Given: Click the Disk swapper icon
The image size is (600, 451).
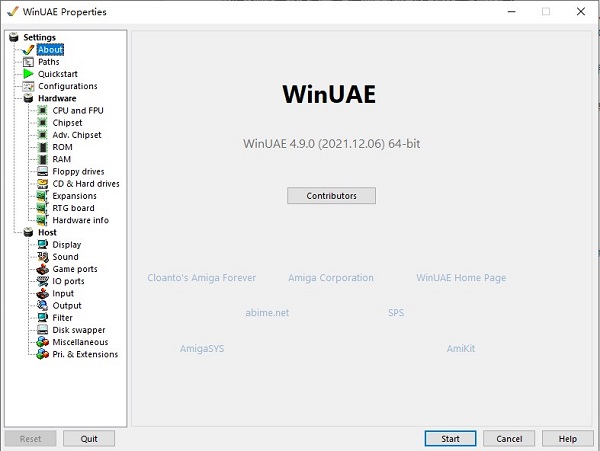Looking at the screenshot, I should click(42, 330).
